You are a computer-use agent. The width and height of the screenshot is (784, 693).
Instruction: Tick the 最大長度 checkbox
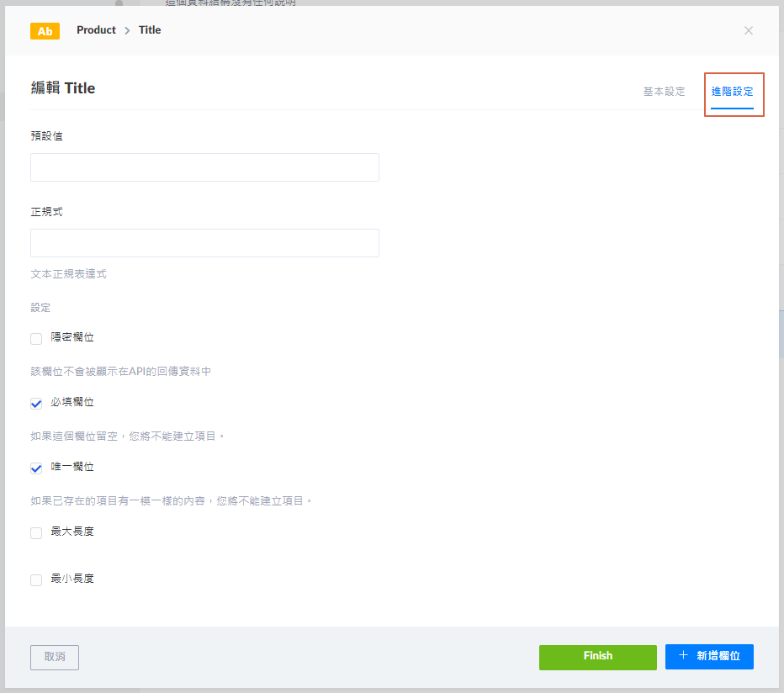(36, 533)
